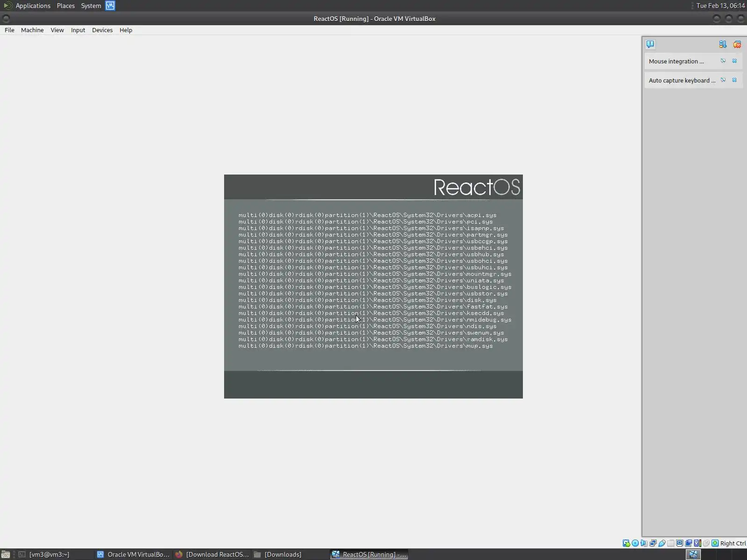The image size is (747, 560).
Task: Click the VirtualBox launcher icon in top panel
Action: (x=110, y=6)
